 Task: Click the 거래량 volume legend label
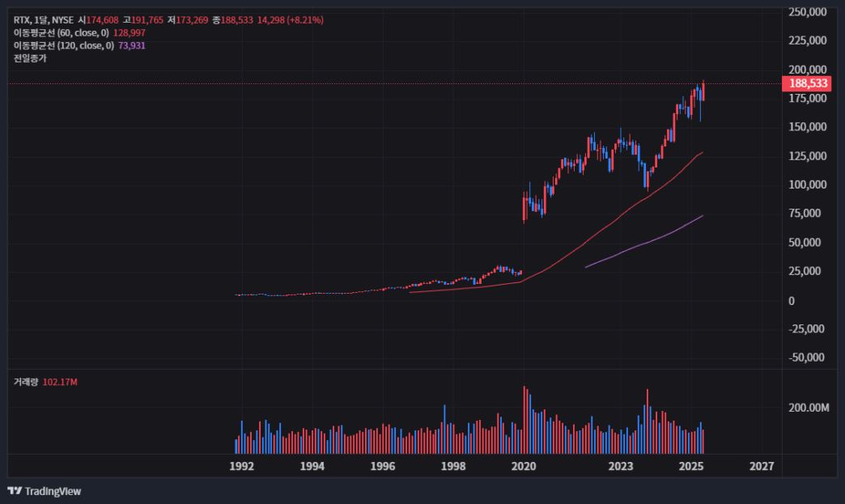point(26,382)
